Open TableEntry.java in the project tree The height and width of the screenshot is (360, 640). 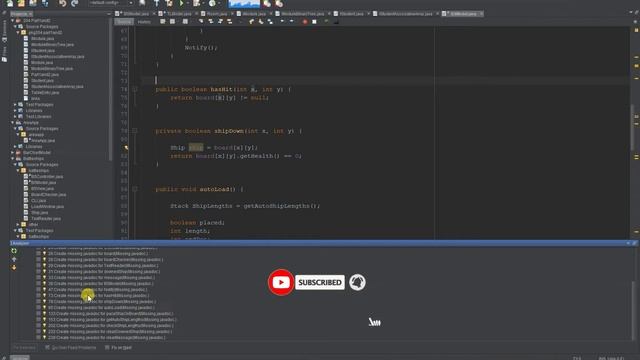45,93
